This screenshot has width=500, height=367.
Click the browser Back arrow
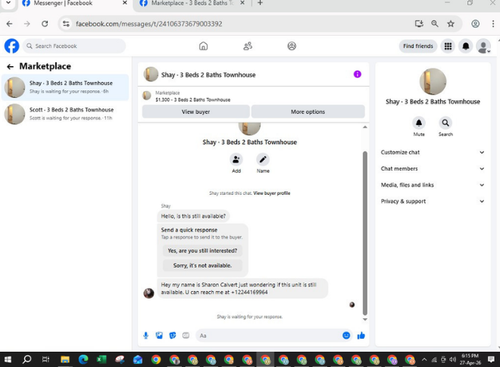[10, 24]
